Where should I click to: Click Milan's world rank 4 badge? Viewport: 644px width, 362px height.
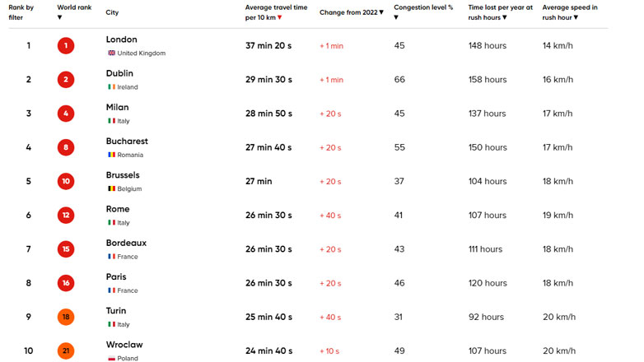[x=66, y=114]
